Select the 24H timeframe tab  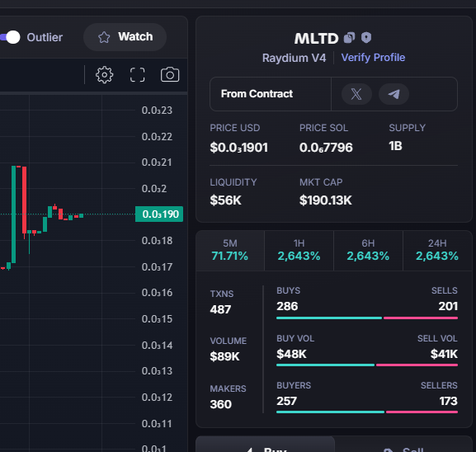pyautogui.click(x=437, y=251)
